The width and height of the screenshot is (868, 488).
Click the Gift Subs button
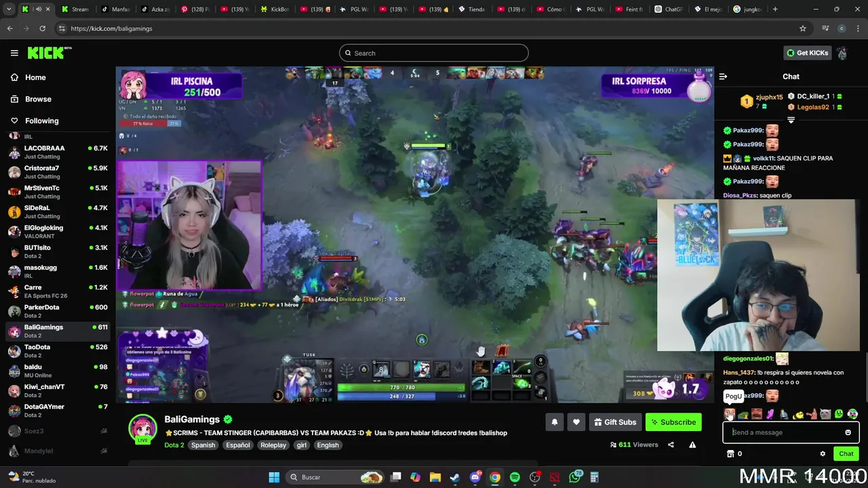(615, 422)
